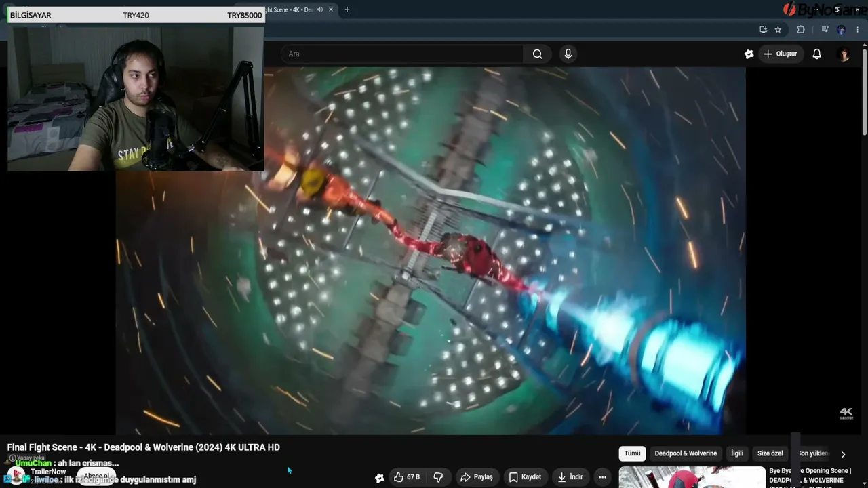Show more filter chips with right chevron
The width and height of the screenshot is (868, 488).
[843, 454]
